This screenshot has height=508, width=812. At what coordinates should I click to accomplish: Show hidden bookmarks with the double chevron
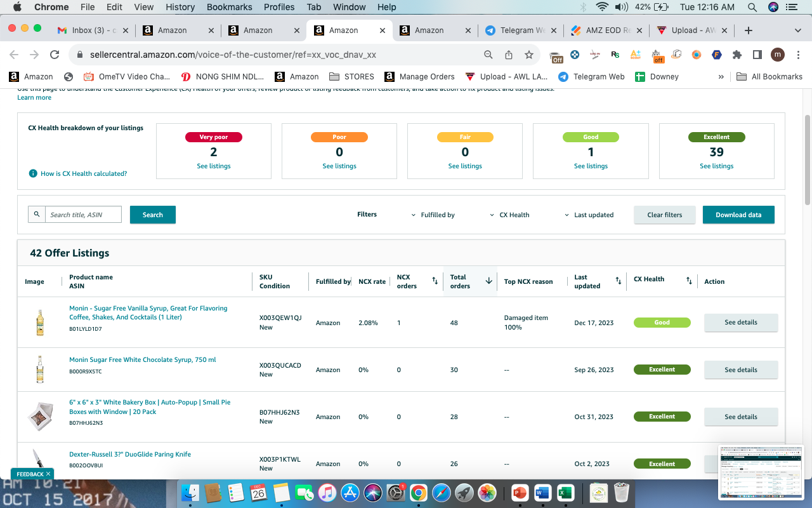(721, 77)
